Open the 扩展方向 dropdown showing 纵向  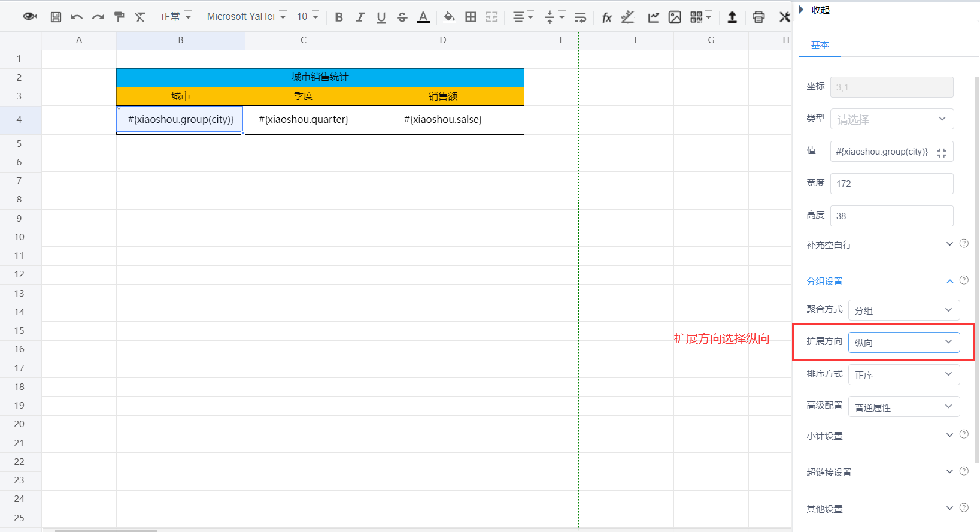pos(904,342)
